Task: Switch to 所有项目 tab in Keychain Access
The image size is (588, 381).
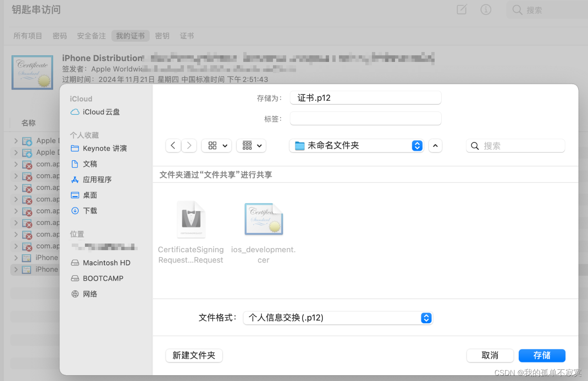Action: tap(28, 36)
